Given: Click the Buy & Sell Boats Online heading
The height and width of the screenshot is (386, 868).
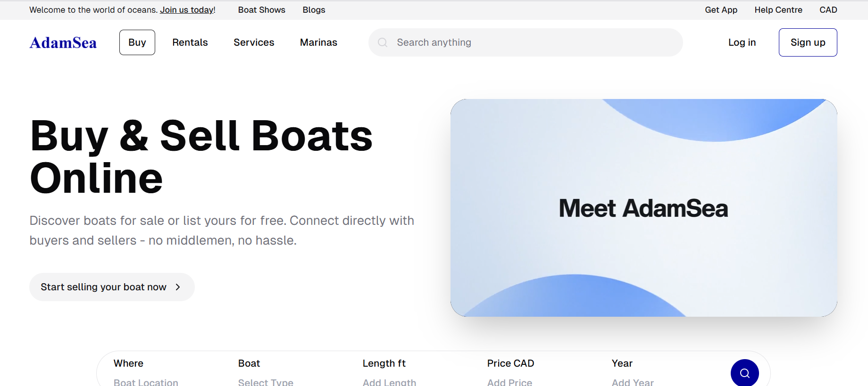Looking at the screenshot, I should pyautogui.click(x=201, y=156).
